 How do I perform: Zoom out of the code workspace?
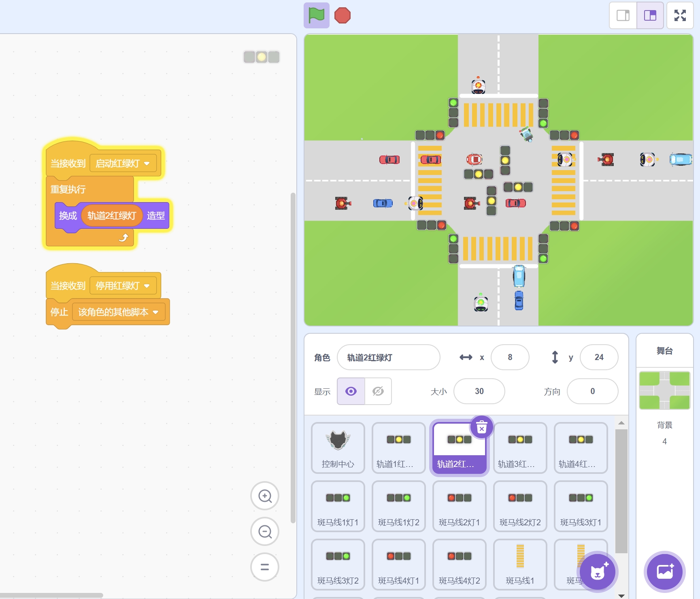click(265, 531)
